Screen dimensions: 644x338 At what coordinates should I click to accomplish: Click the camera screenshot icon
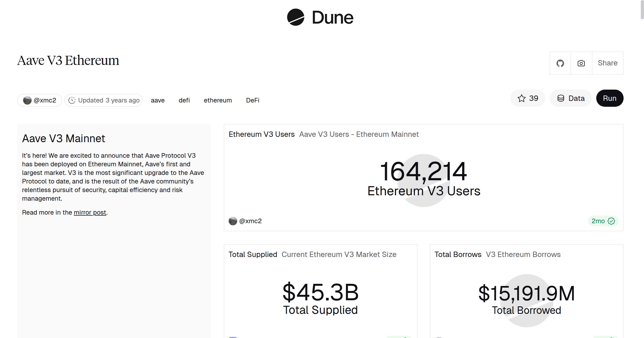point(581,63)
